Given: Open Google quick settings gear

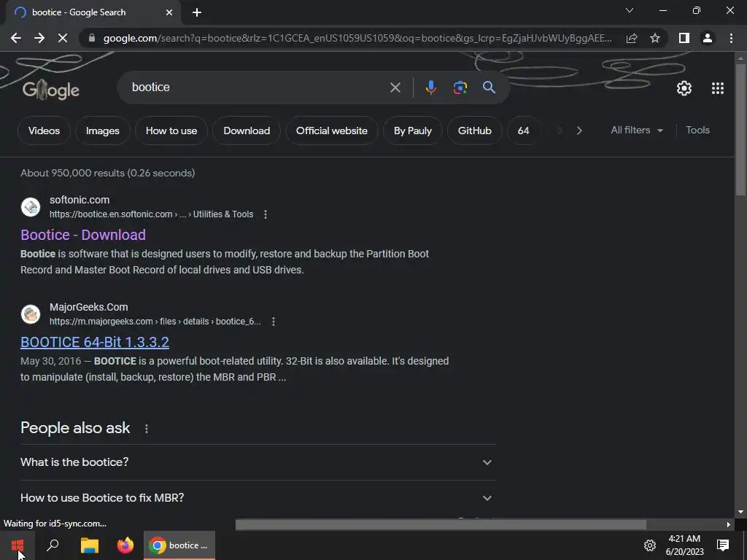Looking at the screenshot, I should click(684, 88).
